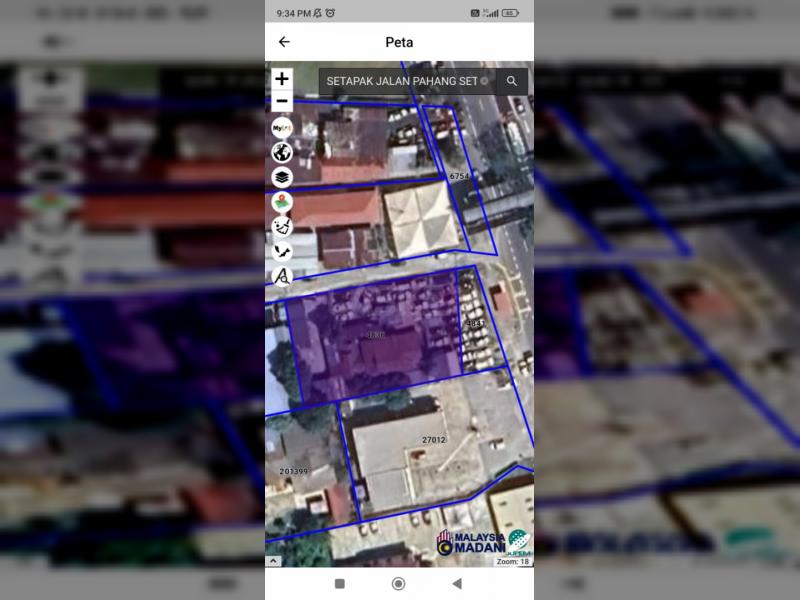Screen dimensions: 800x600
Task: Select the purple highlighted lot 4836
Action: pos(375,340)
